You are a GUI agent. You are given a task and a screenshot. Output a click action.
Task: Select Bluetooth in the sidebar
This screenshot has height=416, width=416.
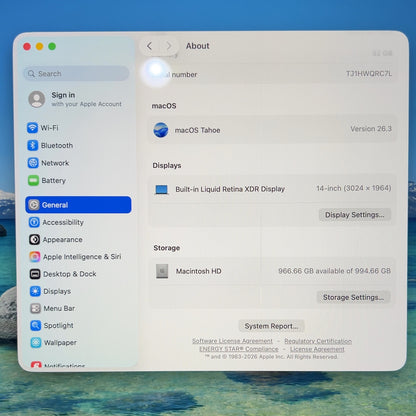pyautogui.click(x=57, y=145)
